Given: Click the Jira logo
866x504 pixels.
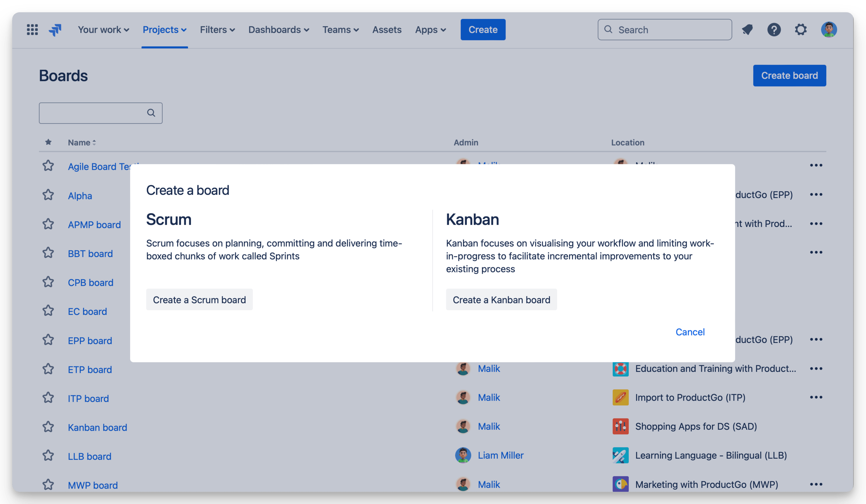Looking at the screenshot, I should click(x=55, y=30).
